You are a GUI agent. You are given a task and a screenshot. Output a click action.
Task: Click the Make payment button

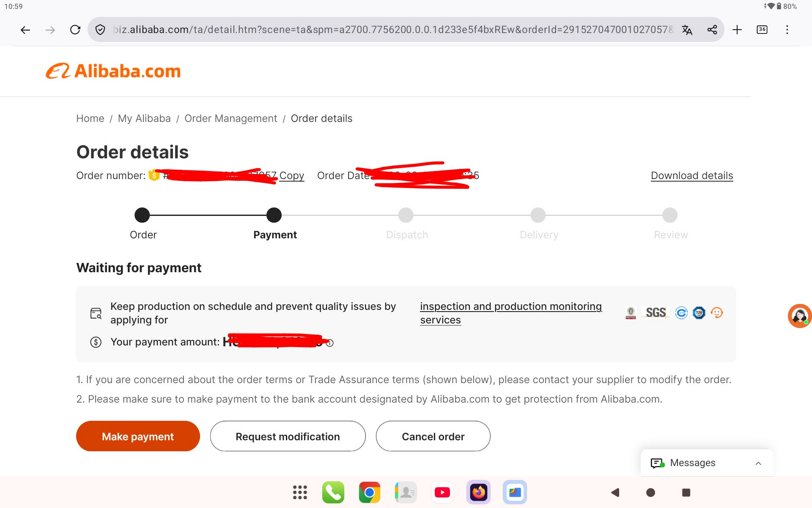(138, 436)
